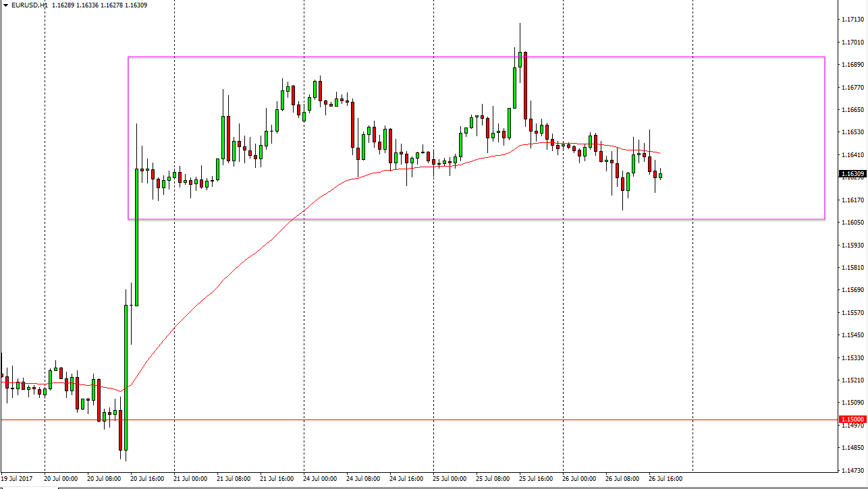Select the red 1.15000 horizontal line label
The image size is (868, 489).
pos(851,420)
